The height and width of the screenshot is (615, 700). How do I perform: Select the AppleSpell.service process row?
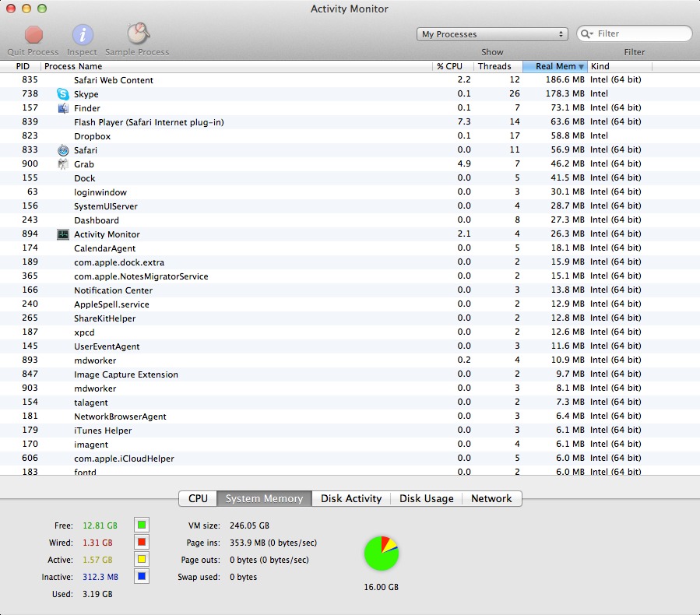point(350,304)
